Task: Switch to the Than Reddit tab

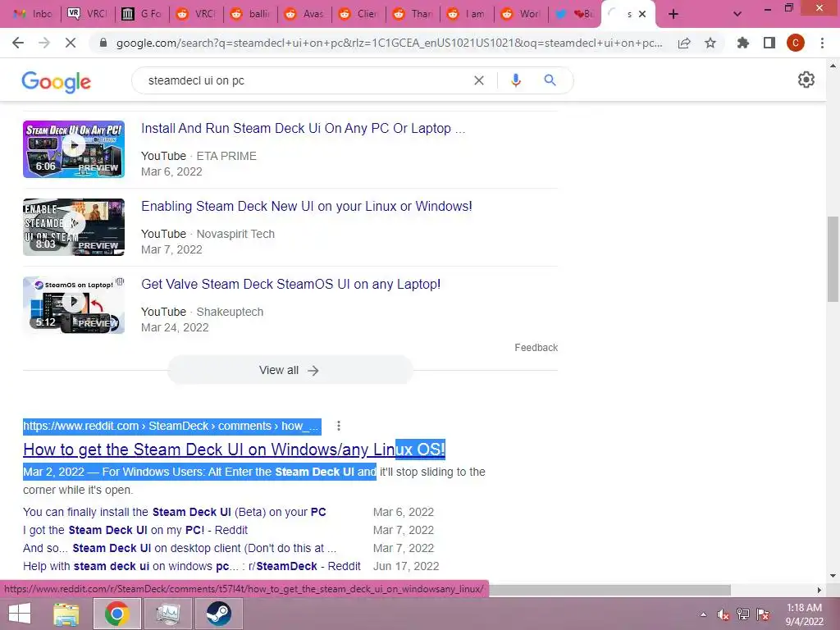Action: click(x=412, y=14)
